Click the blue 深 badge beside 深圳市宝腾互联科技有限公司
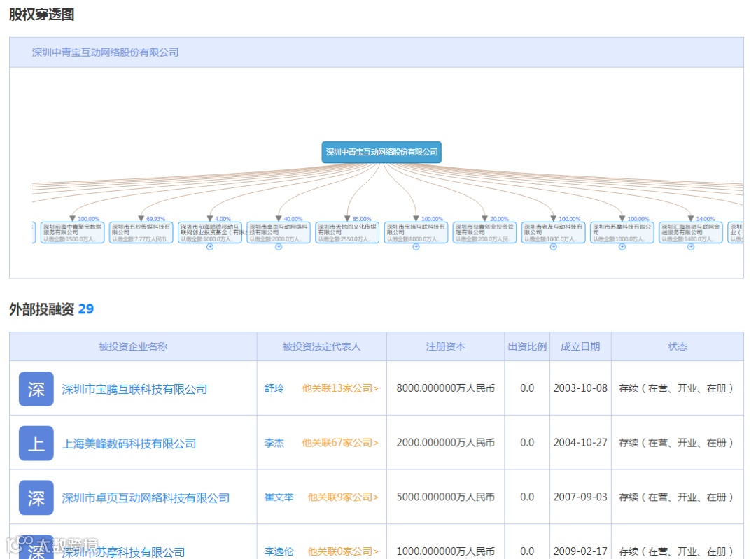 (36, 389)
